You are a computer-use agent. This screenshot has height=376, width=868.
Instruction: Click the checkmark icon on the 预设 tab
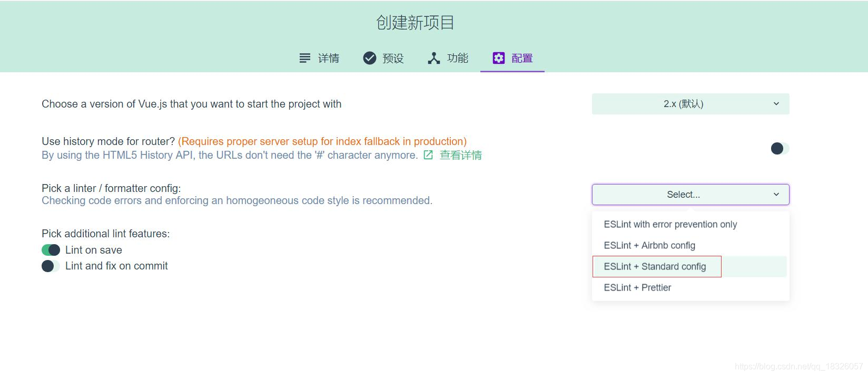(369, 58)
